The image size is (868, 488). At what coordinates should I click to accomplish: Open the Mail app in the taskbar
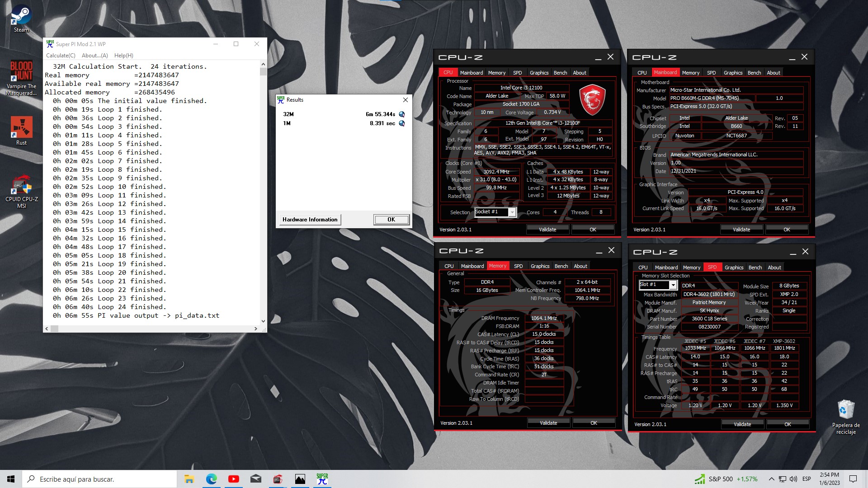point(255,479)
